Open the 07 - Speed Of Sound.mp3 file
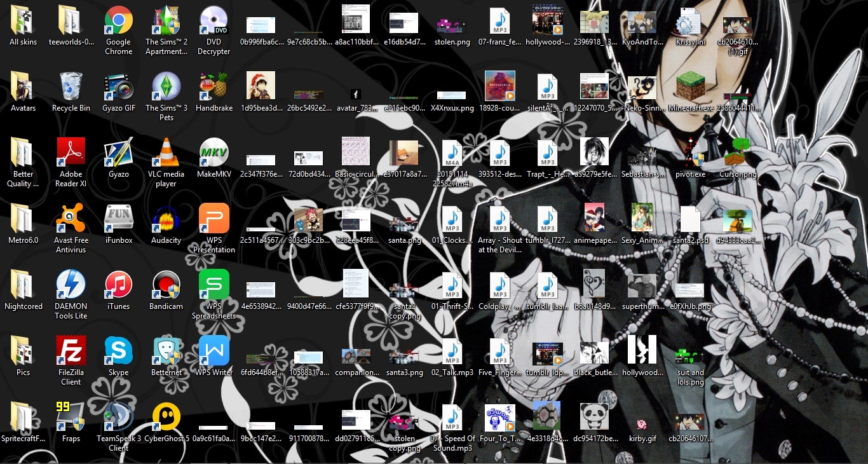Screen dimensions: 868x464 tap(452, 418)
